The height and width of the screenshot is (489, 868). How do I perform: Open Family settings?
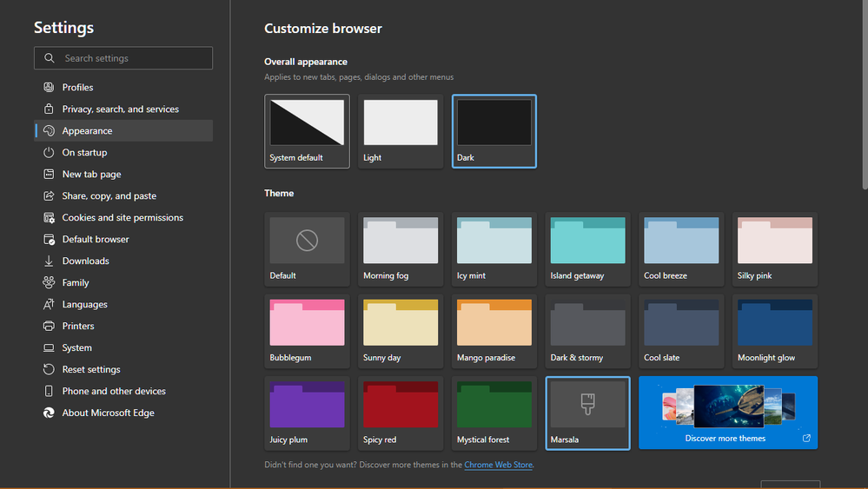(x=123, y=282)
